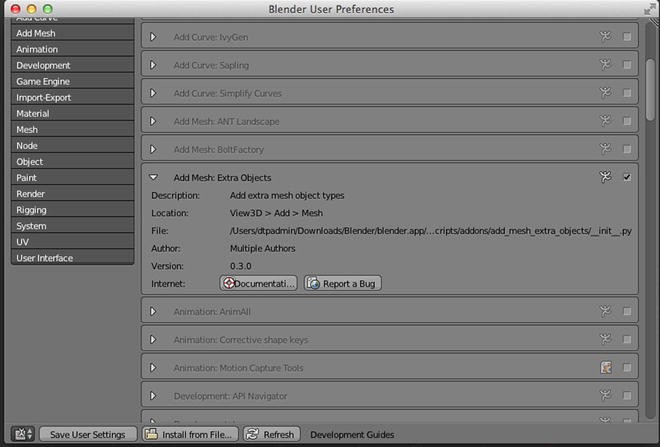Expand the Add Mesh: BoltFactory entry

pyautogui.click(x=153, y=149)
